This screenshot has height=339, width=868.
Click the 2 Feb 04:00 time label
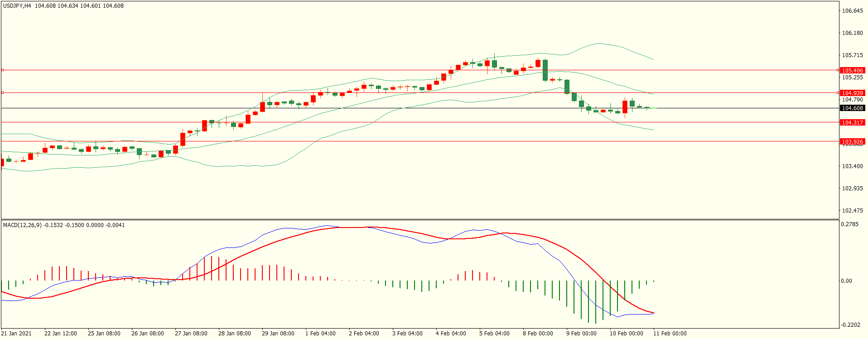(x=364, y=334)
